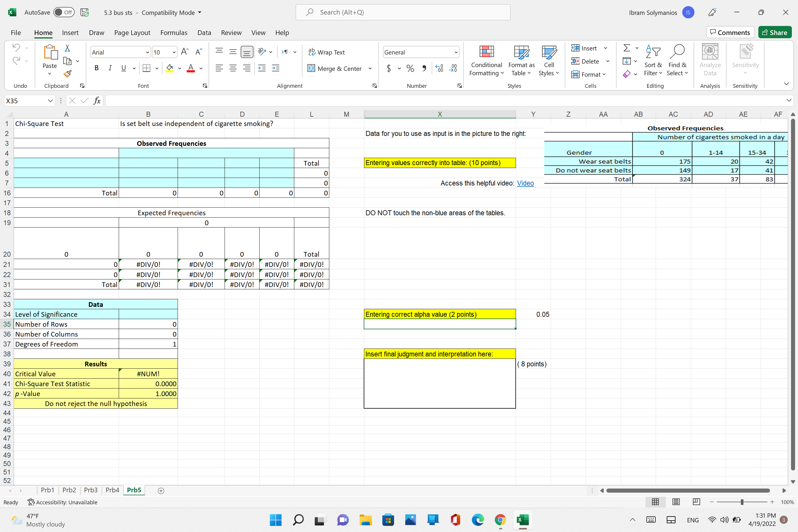Screen dimensions: 798x532
Task: Click the Percent Style icon
Action: coord(410,69)
